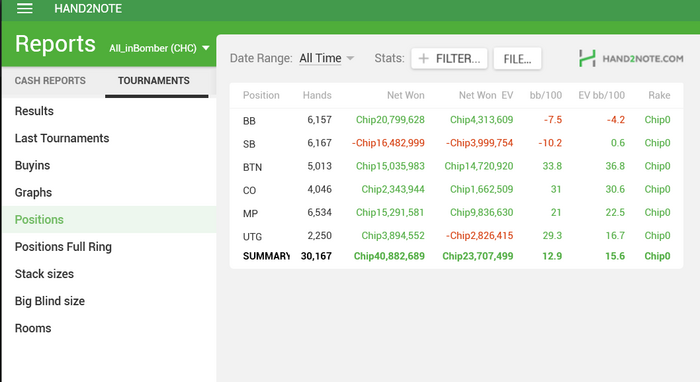The width and height of the screenshot is (700, 382).
Task: Click the FILE... button
Action: tap(517, 59)
